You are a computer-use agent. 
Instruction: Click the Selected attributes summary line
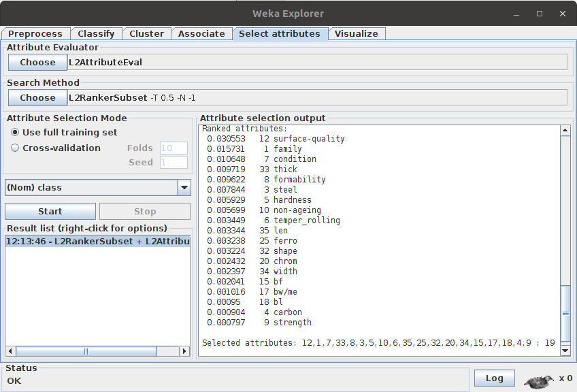point(378,343)
